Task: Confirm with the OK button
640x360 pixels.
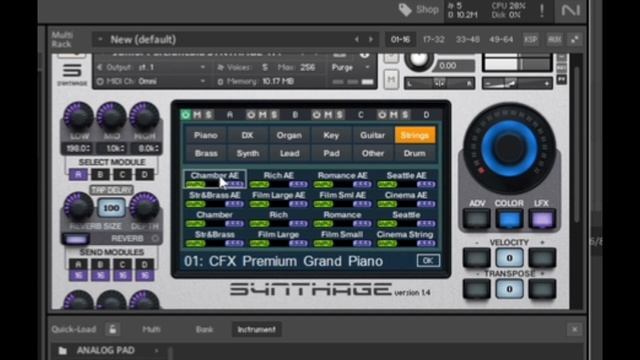Action: pyautogui.click(x=428, y=261)
